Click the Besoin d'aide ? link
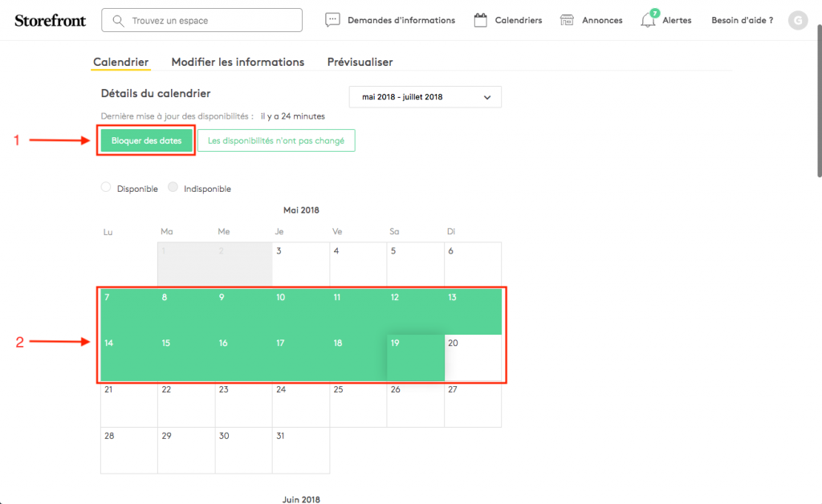The image size is (822, 504). click(x=742, y=20)
